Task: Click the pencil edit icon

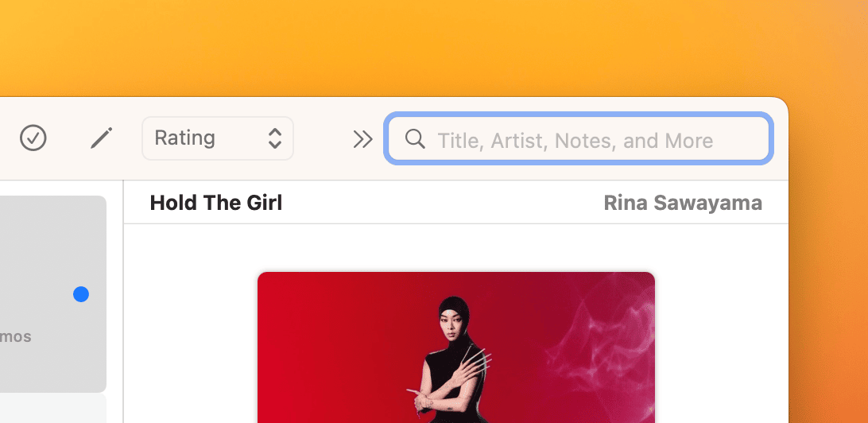Action: [x=102, y=138]
